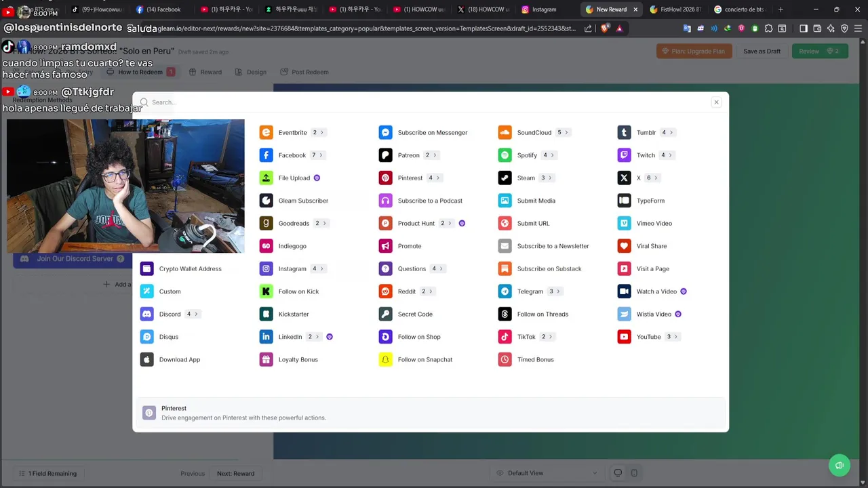
Task: Click the YouTube action icon
Action: [x=624, y=337]
